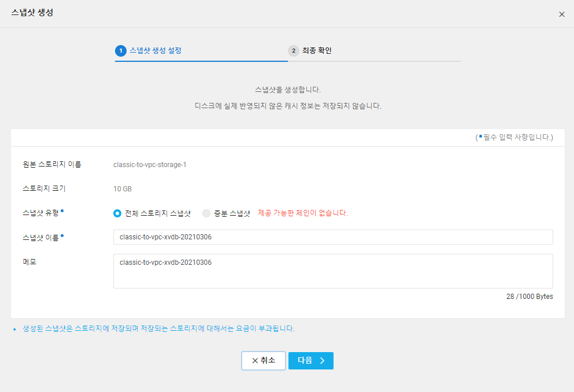The image size is (574, 392).
Task: Click the red 제공 가능한 체인이 없습니다 warning
Action: point(303,213)
